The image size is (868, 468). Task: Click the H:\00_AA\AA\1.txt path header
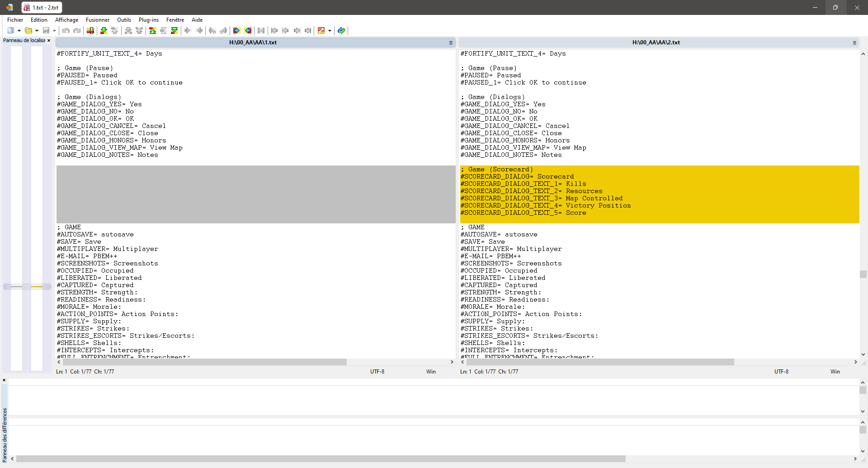click(x=253, y=43)
